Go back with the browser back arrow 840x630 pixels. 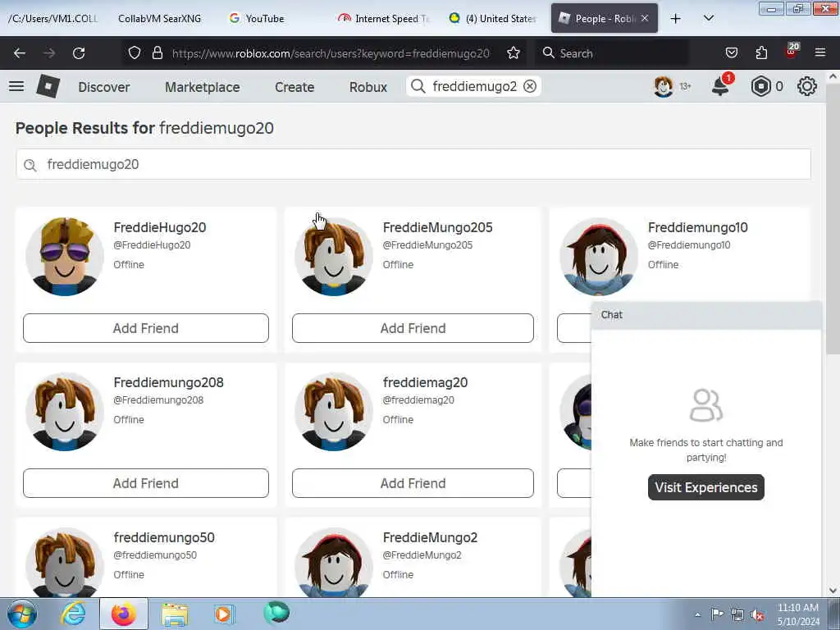20,53
